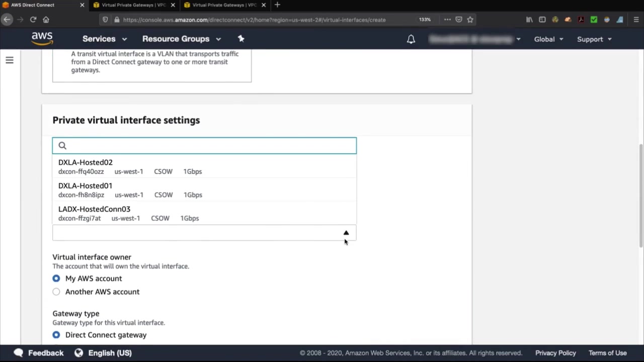Open the Privacy Policy link
Viewport: 644px width, 362px height.
click(555, 353)
